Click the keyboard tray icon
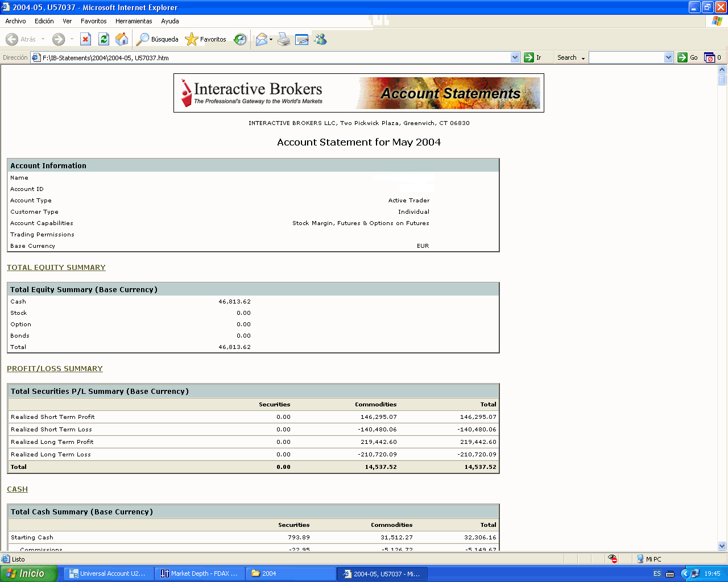 (670, 573)
